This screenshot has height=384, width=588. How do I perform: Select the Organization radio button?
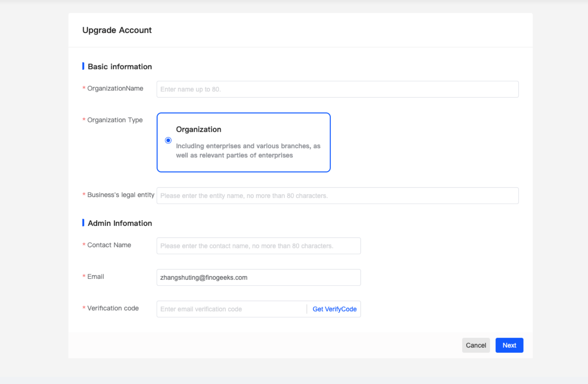tap(168, 141)
